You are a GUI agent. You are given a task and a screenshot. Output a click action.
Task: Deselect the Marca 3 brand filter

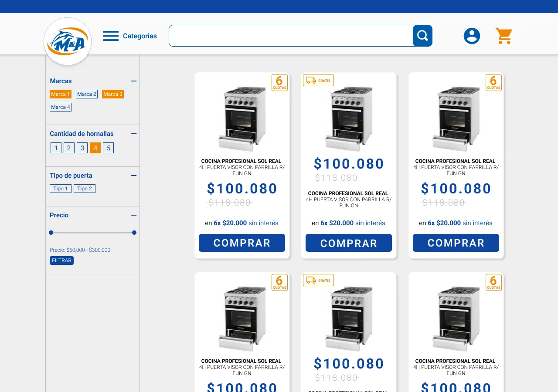click(113, 94)
